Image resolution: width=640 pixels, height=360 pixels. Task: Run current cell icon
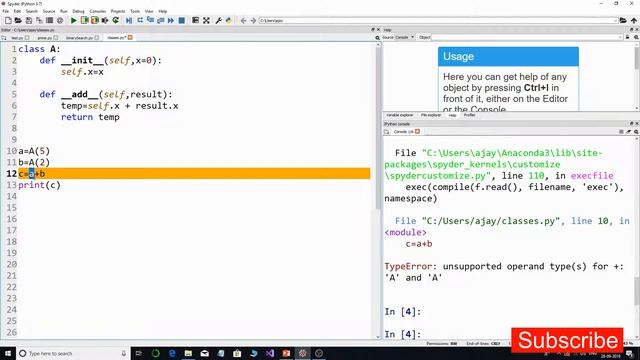[84, 20]
